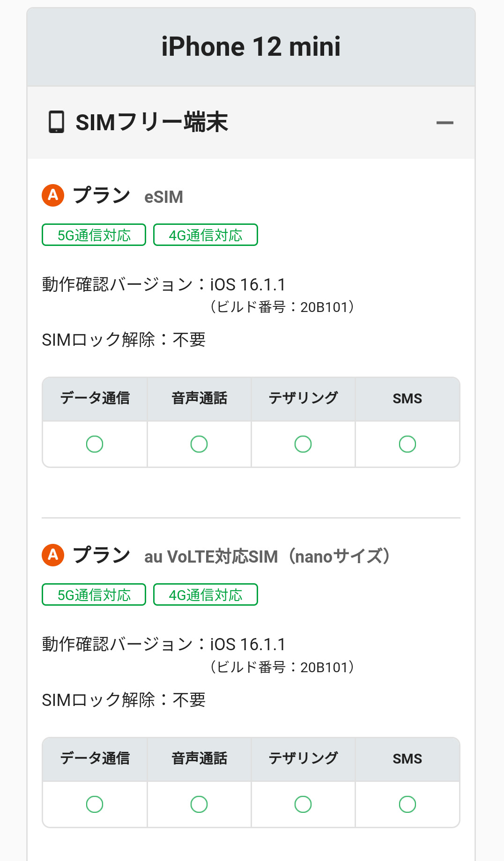Click the テザリング column header in eSIM table
The width and height of the screenshot is (504, 861).
(x=303, y=399)
